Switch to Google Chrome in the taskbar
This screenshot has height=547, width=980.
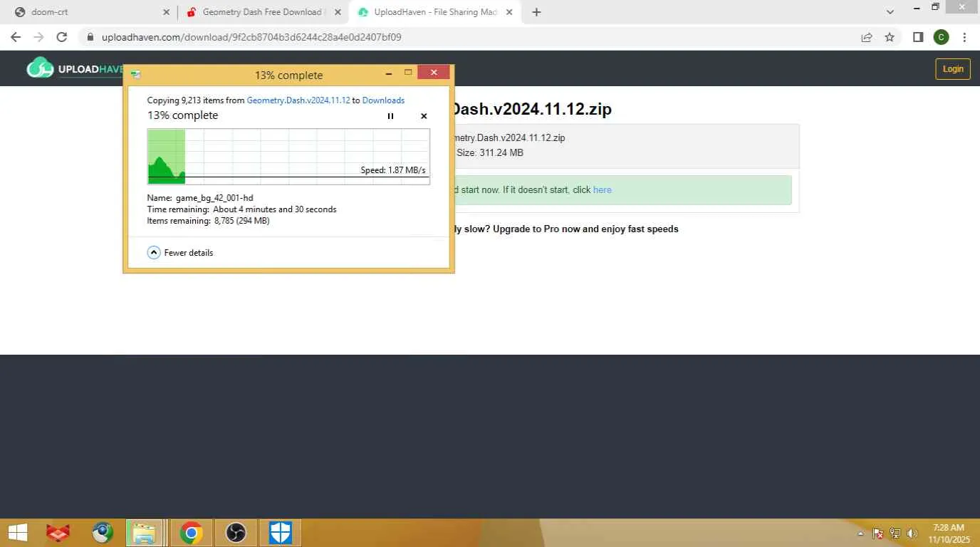pos(191,533)
